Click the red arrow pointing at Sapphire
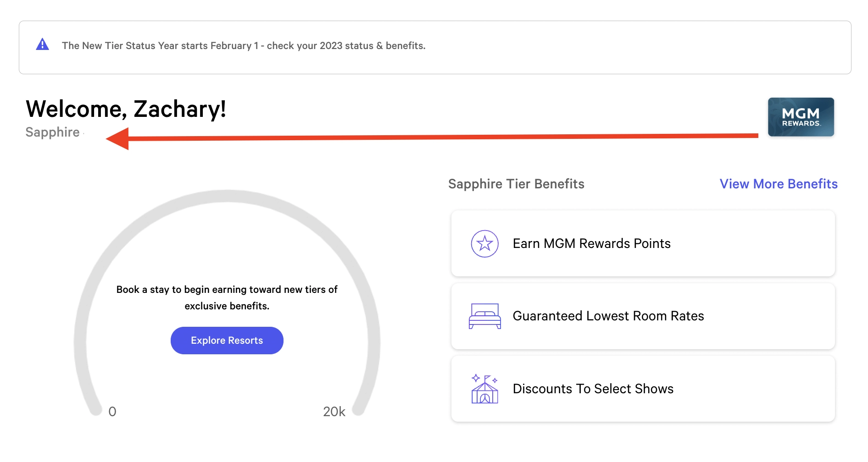Screen dimensions: 868x462 click(432, 137)
